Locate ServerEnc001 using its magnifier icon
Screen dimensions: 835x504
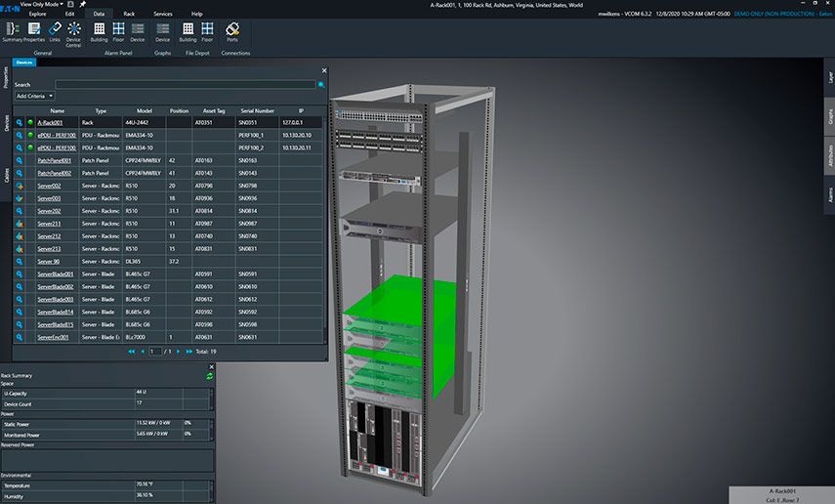coord(20,337)
